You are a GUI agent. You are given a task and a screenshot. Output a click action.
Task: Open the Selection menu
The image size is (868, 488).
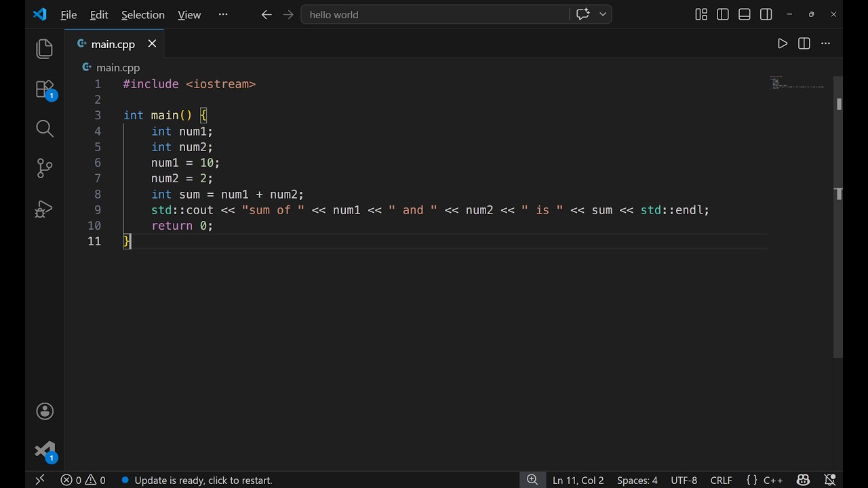(142, 15)
